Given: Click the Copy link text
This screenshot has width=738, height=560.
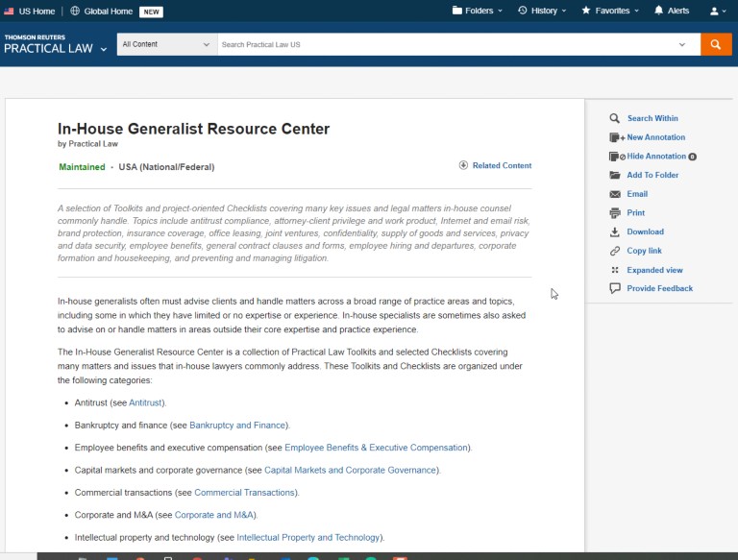Looking at the screenshot, I should tap(645, 251).
